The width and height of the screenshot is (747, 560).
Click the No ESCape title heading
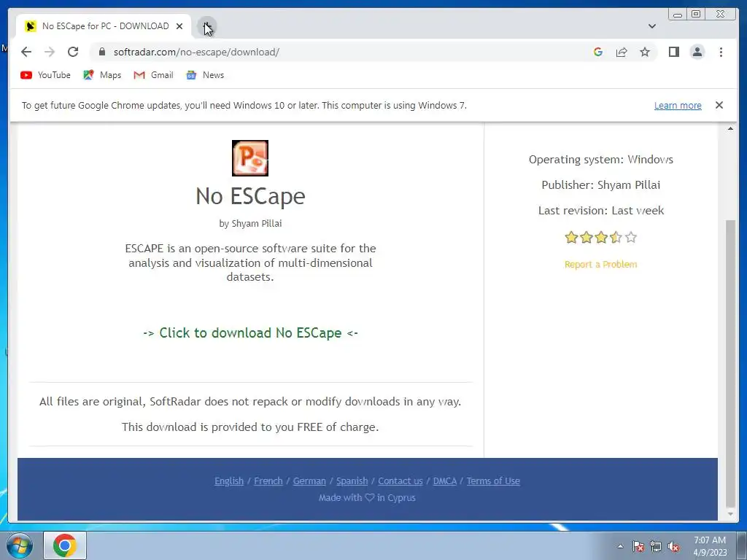pyautogui.click(x=250, y=196)
